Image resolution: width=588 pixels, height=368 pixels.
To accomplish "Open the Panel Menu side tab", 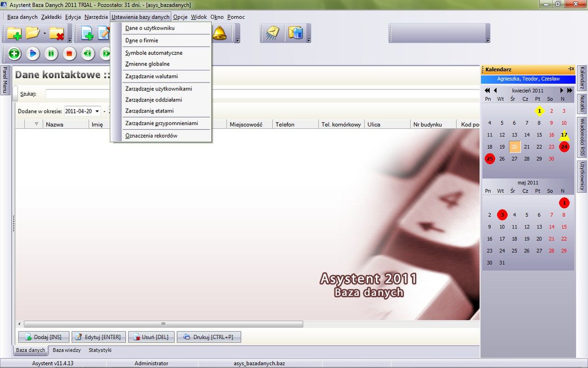I will (x=5, y=80).
